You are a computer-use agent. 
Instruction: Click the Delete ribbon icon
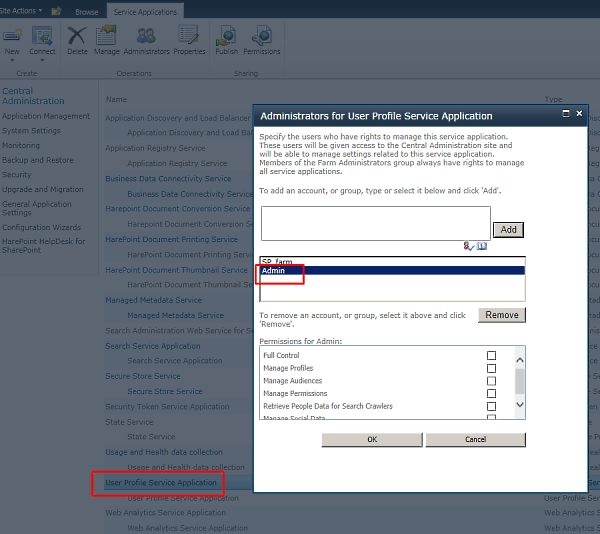pos(77,35)
